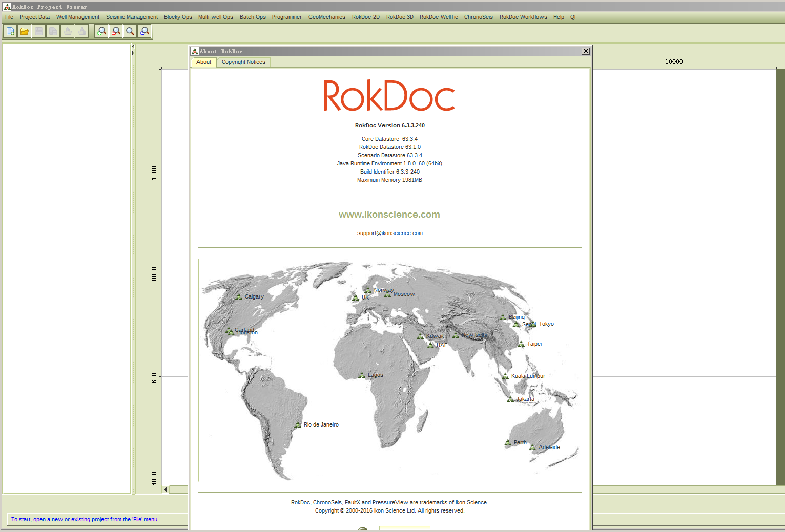
Task: Click the Scenario Datastore 63.3.4 line
Action: pos(390,155)
